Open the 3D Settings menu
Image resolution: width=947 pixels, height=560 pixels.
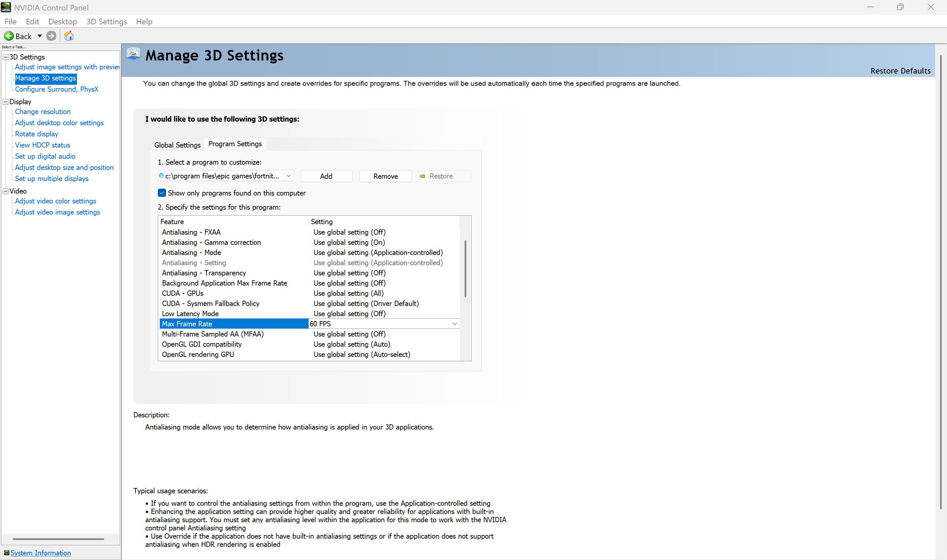107,21
